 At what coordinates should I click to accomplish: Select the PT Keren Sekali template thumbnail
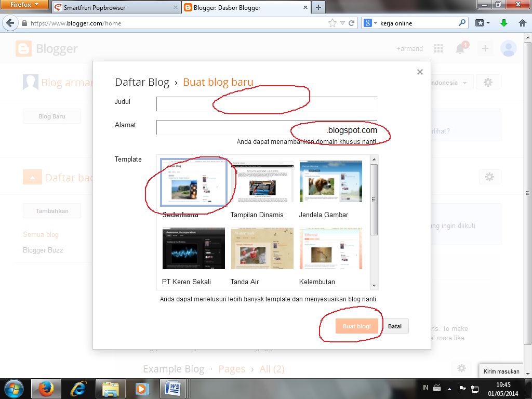tap(194, 248)
